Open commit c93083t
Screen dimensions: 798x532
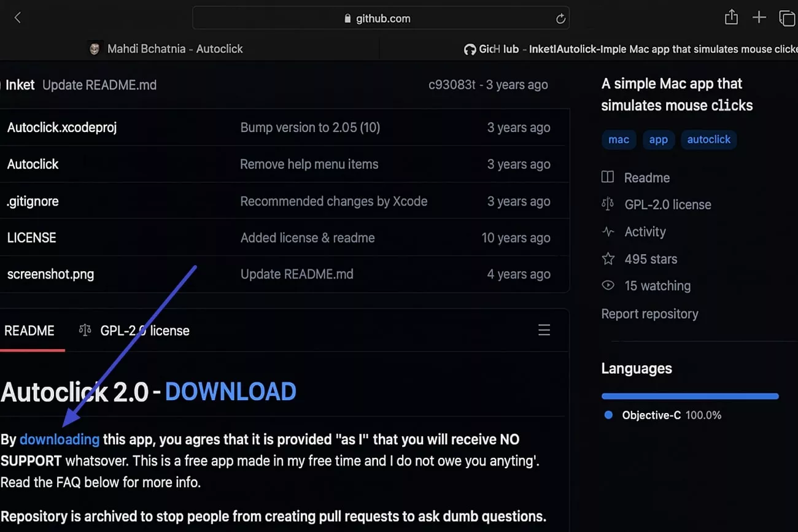(x=452, y=85)
